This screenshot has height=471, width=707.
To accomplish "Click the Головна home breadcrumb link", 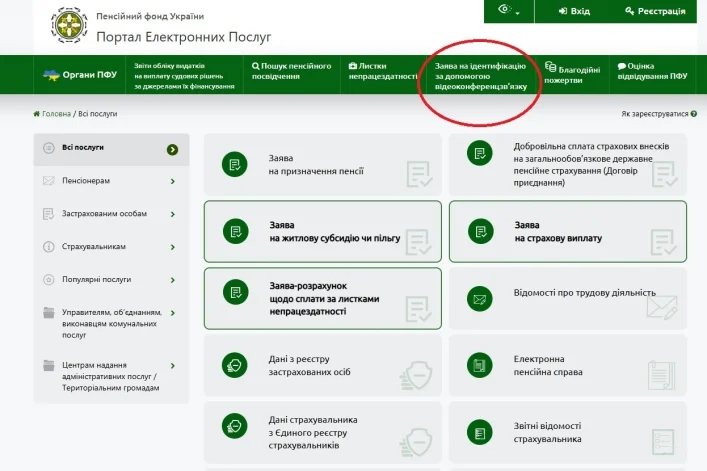I will [x=54, y=114].
